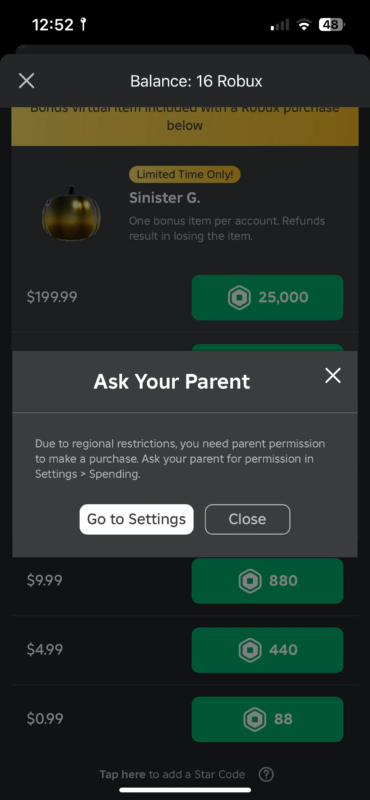Tap the Wi-Fi icon in status bar
This screenshot has height=800, width=370.
(304, 24)
